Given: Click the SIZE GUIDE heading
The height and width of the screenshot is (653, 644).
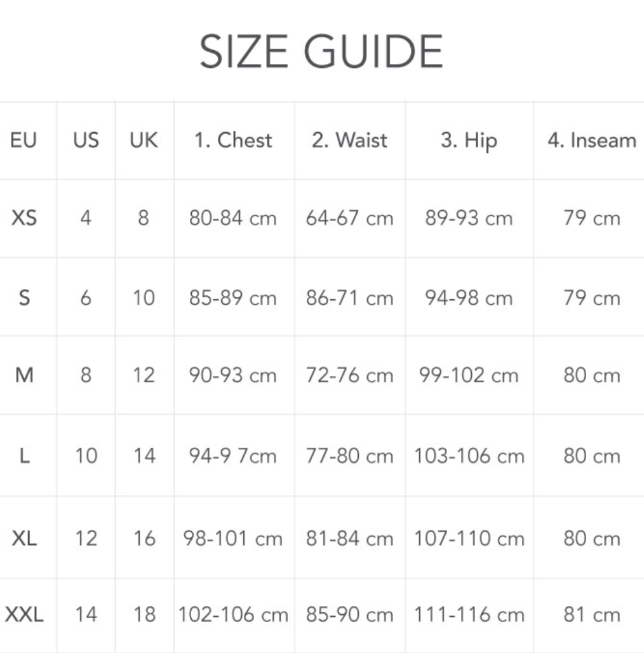Looking at the screenshot, I should click(x=321, y=52).
